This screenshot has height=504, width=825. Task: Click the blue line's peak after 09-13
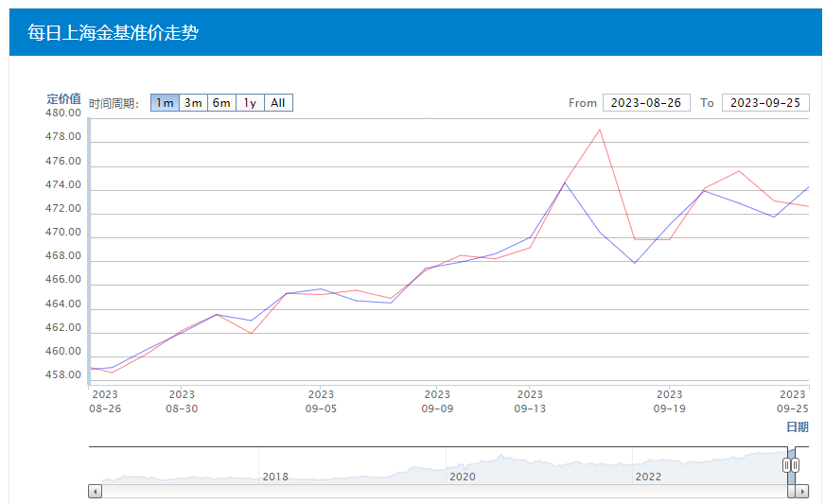(x=565, y=182)
